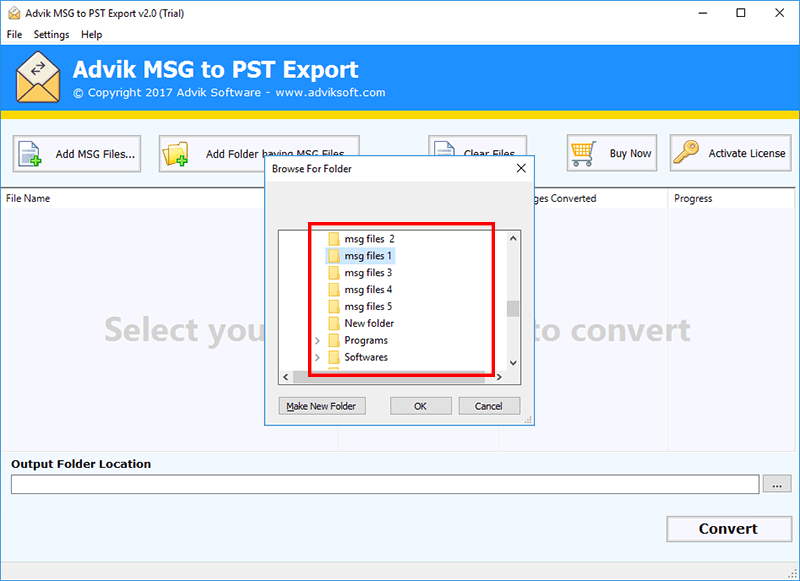Screen dimensions: 800x581
Task: Open the File menu
Action: click(x=14, y=34)
